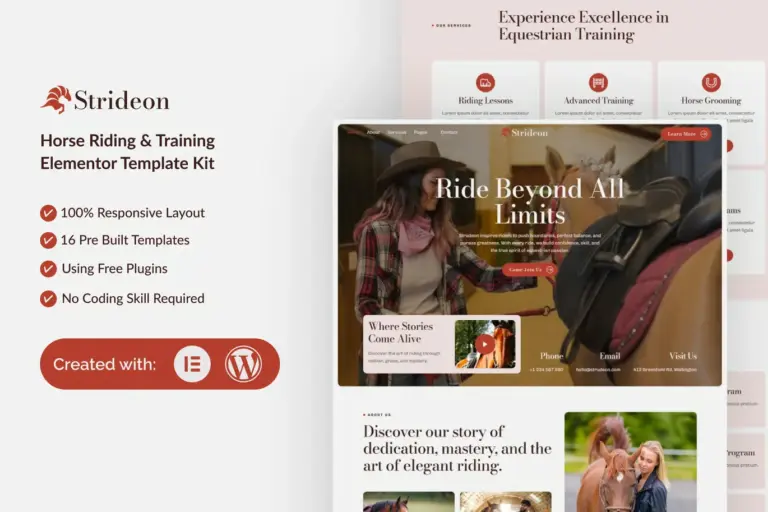Click the Elementor logo icon

(x=192, y=364)
